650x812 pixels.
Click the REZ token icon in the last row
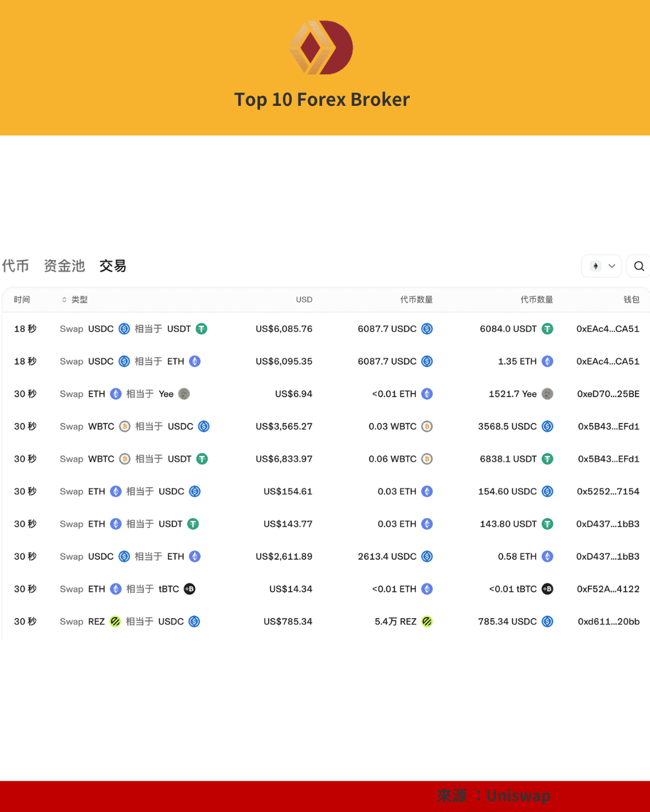[x=115, y=621]
